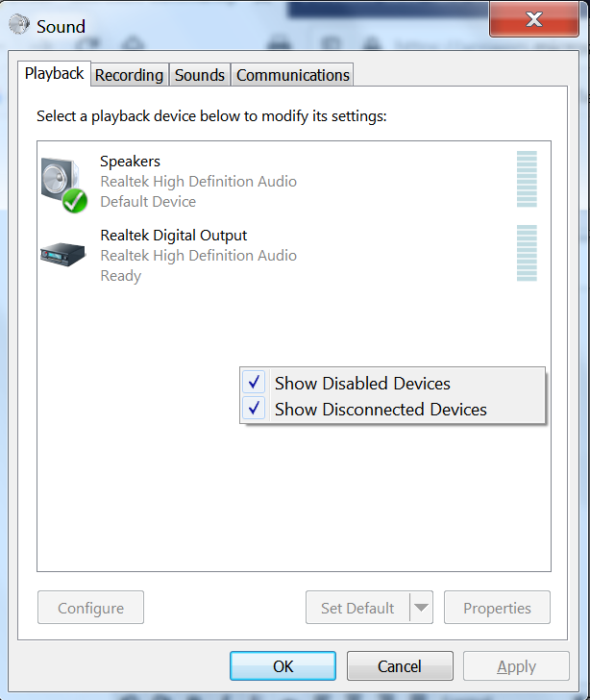
Task: Click the Configure button
Action: tap(90, 607)
